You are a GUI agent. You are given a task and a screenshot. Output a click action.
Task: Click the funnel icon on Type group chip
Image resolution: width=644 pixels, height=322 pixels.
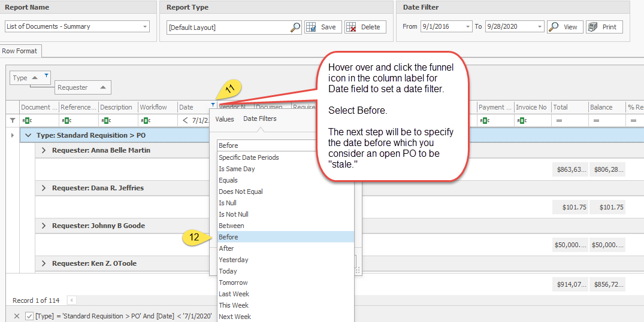[47, 75]
